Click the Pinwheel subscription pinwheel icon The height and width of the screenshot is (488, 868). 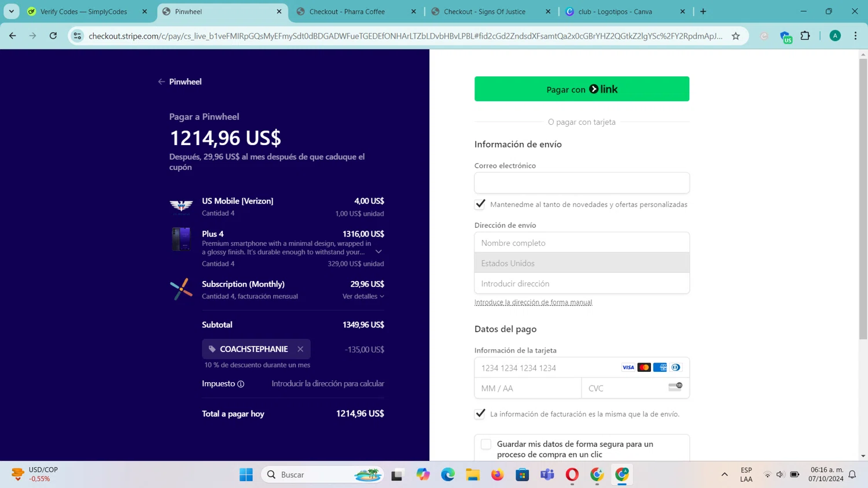point(181,289)
